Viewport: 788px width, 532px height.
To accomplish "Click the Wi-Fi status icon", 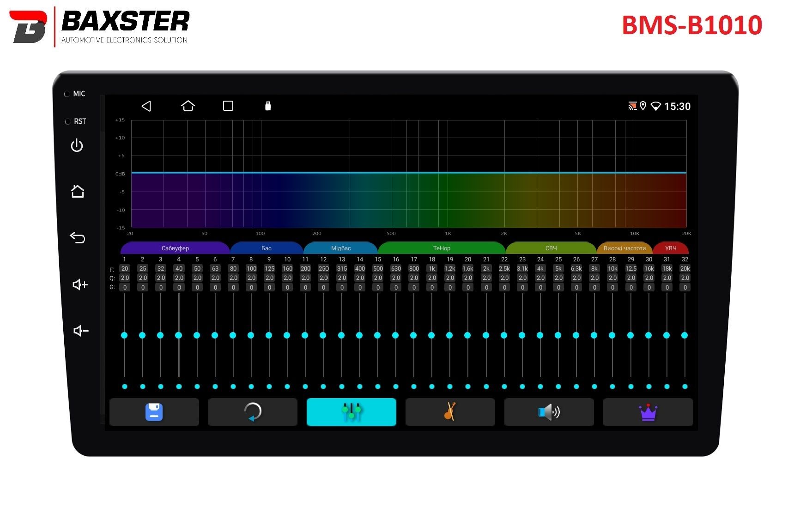I will pos(655,107).
